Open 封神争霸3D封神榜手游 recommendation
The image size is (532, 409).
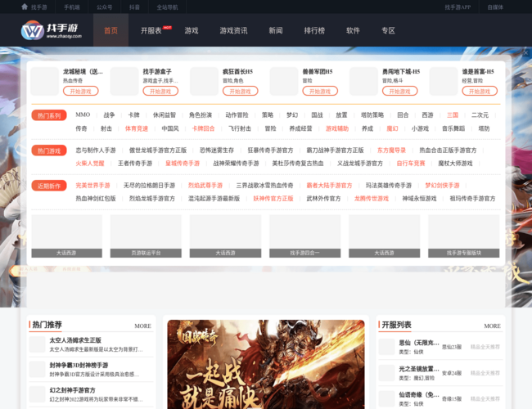[x=79, y=366]
